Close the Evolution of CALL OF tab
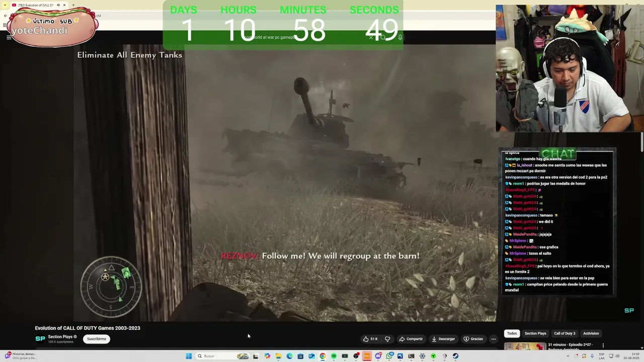 point(64,5)
